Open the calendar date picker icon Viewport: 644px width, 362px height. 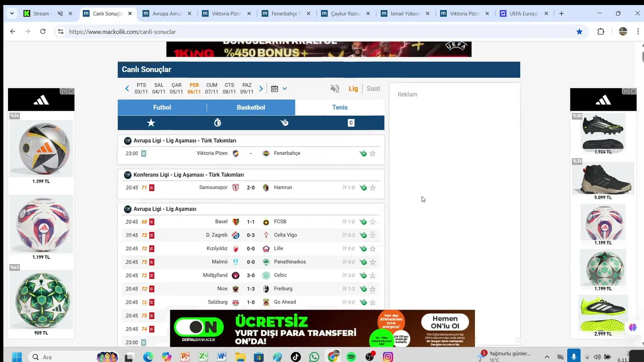(274, 88)
